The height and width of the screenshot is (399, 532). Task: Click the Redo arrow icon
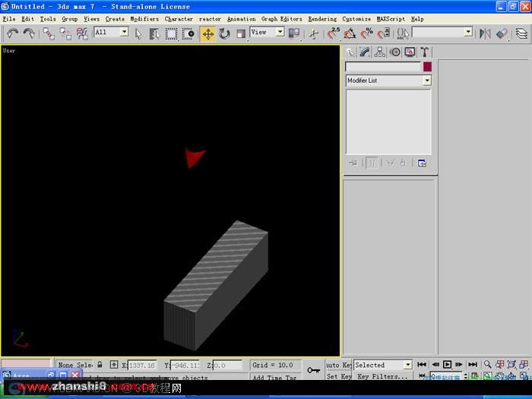click(x=29, y=33)
